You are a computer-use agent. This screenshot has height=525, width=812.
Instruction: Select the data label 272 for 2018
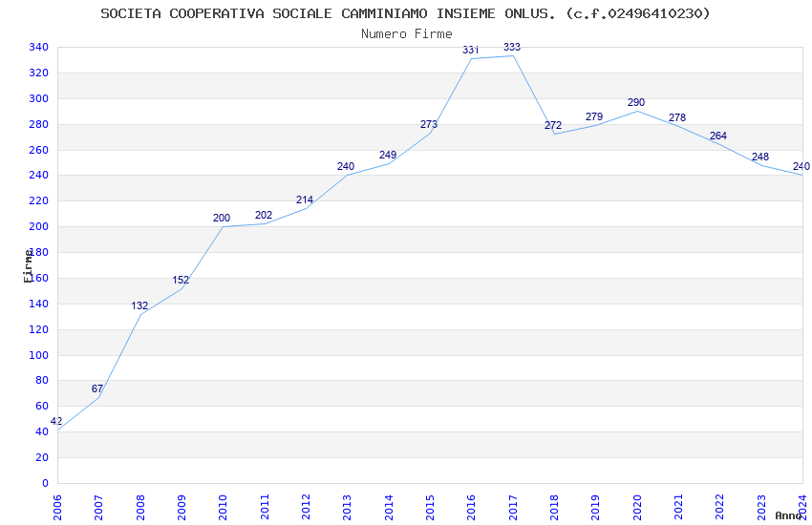tap(553, 125)
